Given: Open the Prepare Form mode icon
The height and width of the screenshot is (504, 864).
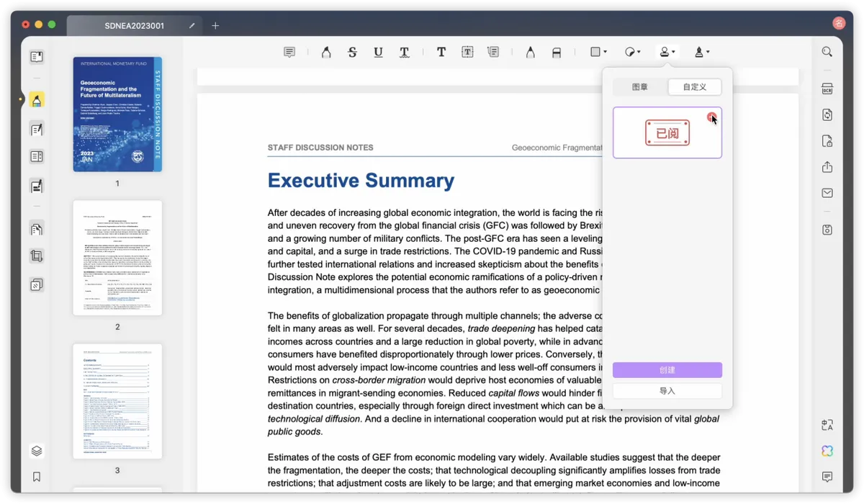Looking at the screenshot, I should coord(37,157).
